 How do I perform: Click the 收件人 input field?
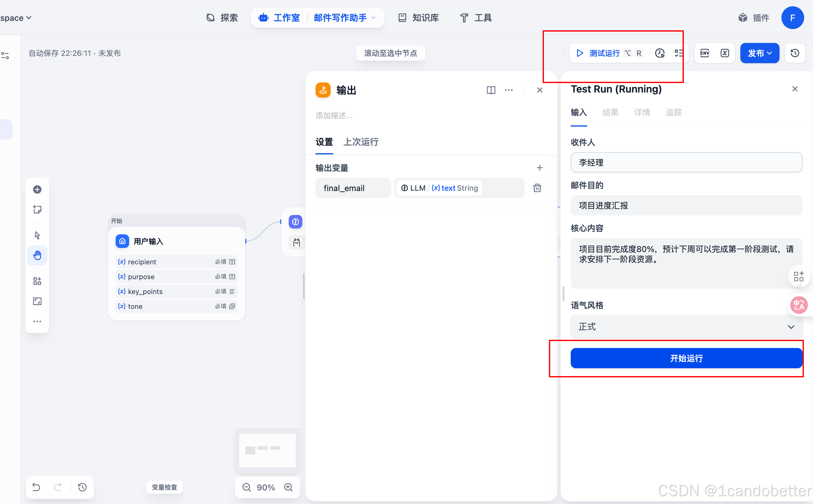(x=686, y=163)
